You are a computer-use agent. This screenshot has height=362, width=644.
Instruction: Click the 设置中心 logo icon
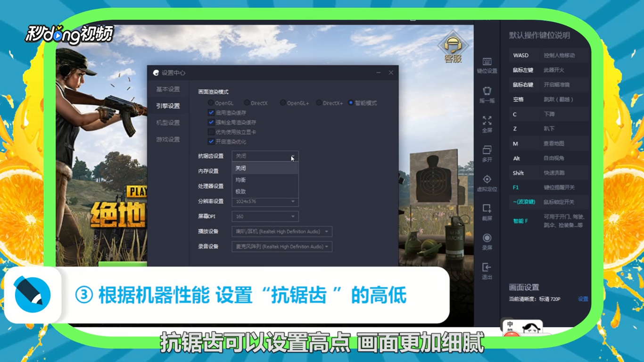click(x=156, y=73)
